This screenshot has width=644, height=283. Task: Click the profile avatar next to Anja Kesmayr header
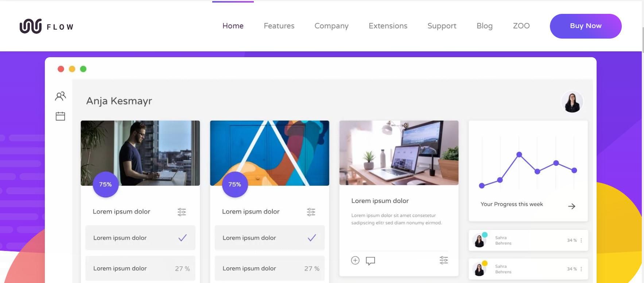point(572,102)
